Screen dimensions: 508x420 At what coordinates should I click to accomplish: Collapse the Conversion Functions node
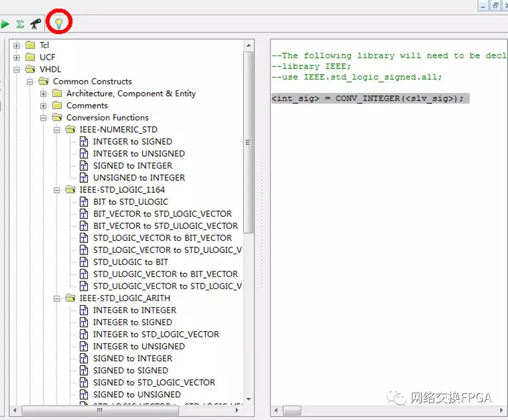point(43,118)
